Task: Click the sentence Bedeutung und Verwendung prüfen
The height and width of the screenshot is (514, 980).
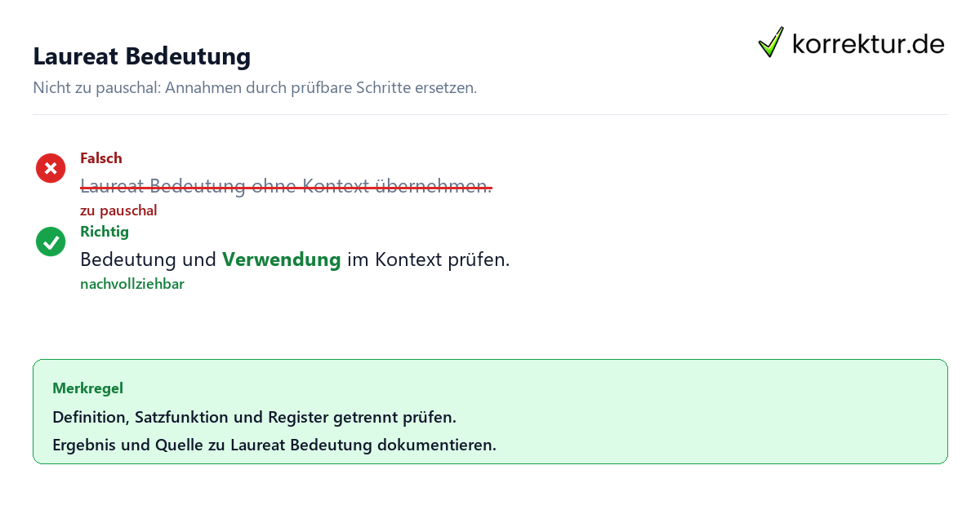Action: (295, 259)
